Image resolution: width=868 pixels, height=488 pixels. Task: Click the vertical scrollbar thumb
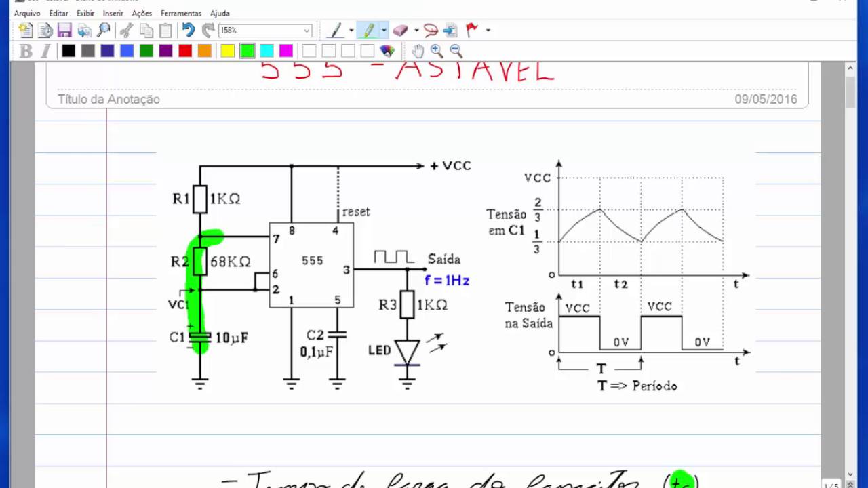pyautogui.click(x=850, y=92)
